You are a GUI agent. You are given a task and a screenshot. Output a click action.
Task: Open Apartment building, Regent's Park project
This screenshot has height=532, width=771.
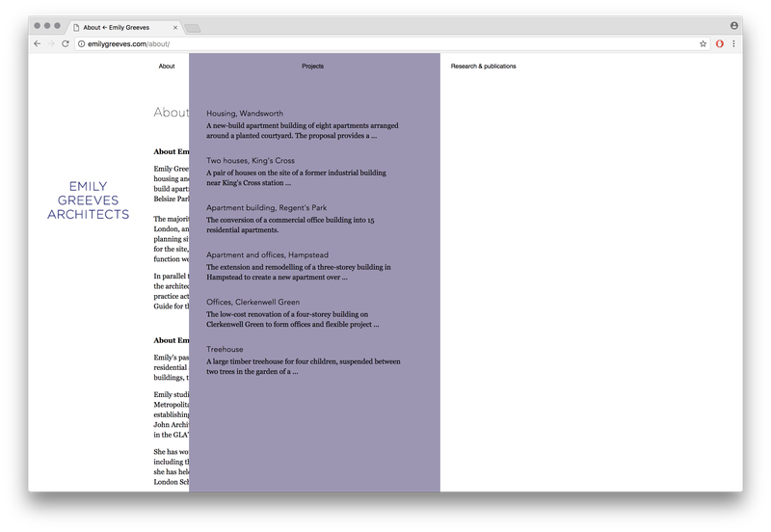[267, 207]
